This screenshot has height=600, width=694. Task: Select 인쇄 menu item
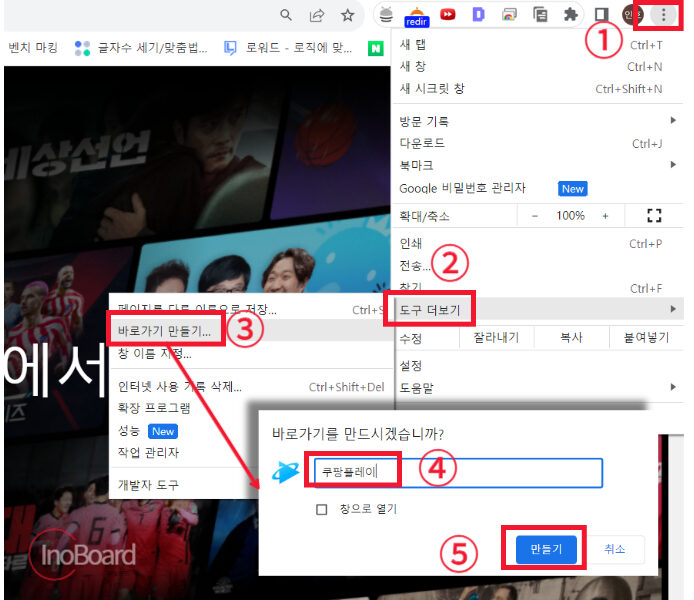coord(538,243)
